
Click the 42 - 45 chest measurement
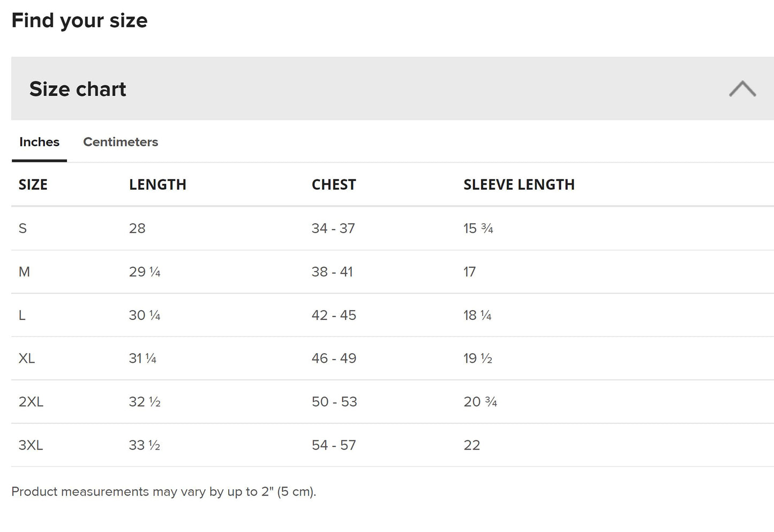click(334, 316)
